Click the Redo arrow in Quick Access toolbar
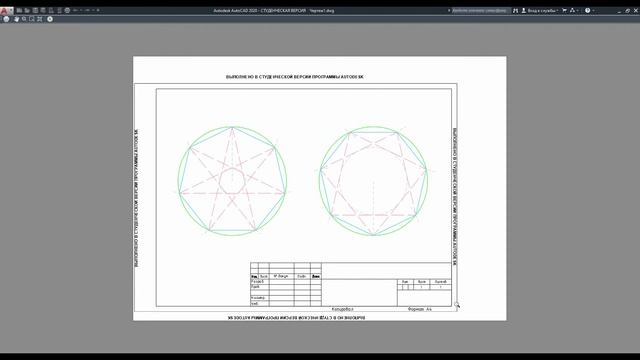This screenshot has width=640, height=360. point(87,10)
